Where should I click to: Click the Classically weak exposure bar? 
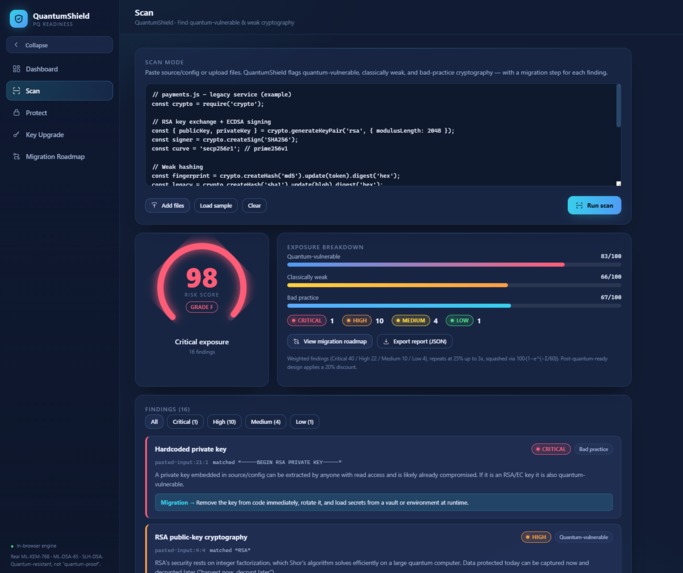coord(454,285)
